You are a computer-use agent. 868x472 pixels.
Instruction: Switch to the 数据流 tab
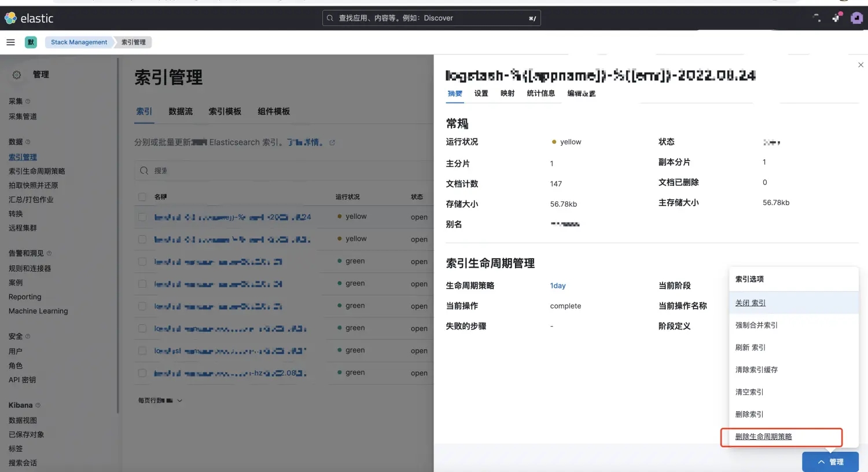point(181,111)
